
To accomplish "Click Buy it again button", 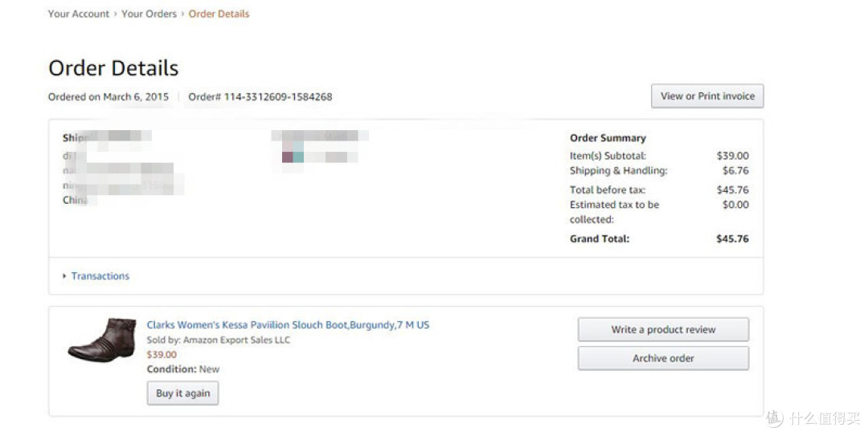I will pos(182,393).
